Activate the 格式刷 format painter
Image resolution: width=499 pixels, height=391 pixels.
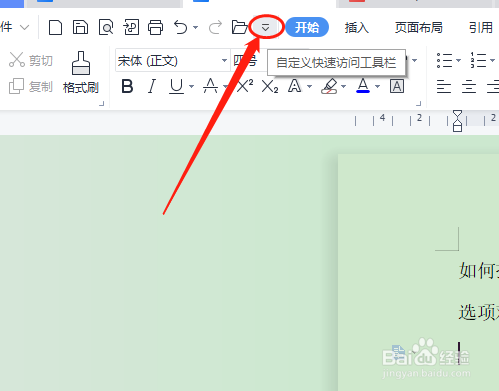(81, 72)
